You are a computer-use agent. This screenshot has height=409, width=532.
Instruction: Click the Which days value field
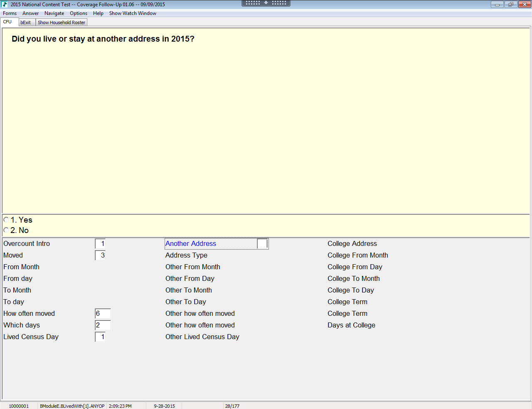click(103, 325)
